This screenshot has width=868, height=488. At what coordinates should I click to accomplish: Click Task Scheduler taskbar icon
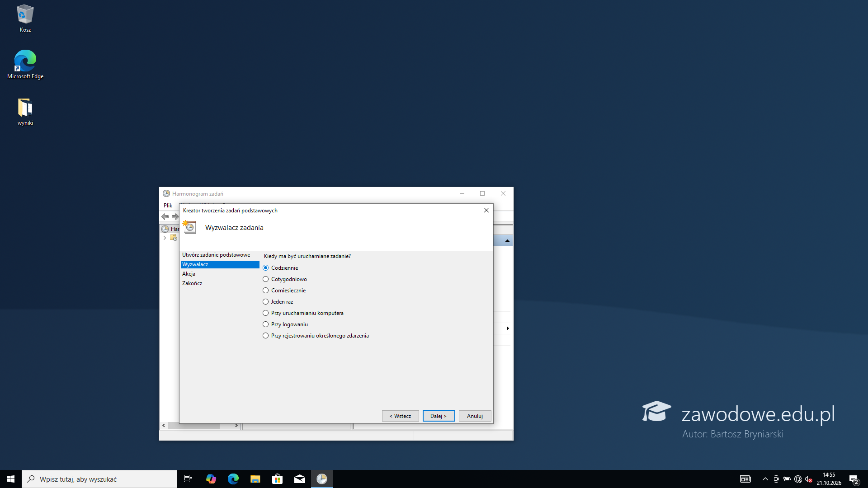tap(321, 479)
